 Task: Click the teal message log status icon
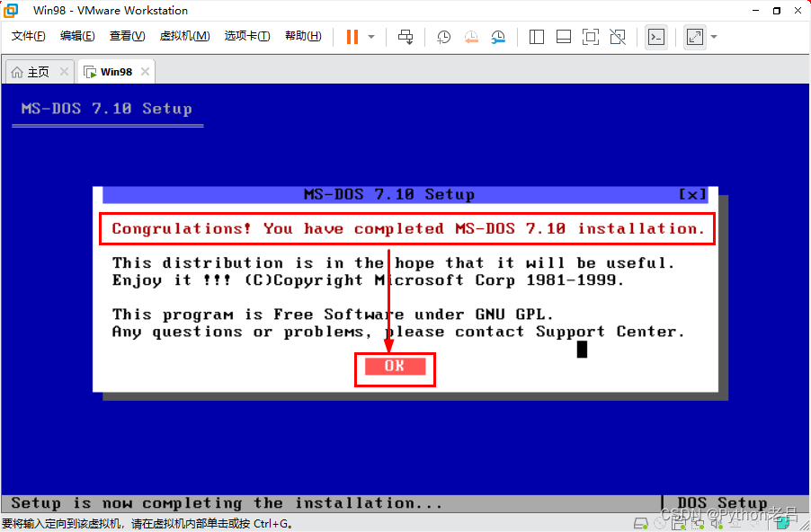pos(783,524)
